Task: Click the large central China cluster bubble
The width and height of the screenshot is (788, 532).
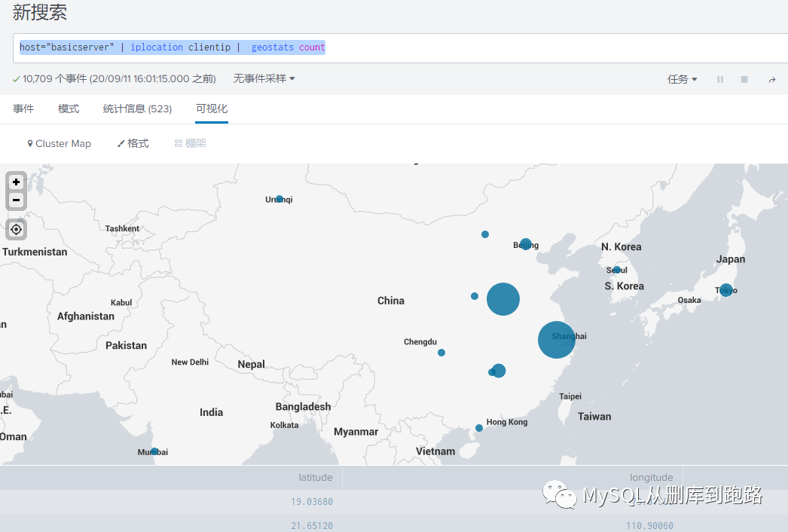Action: click(x=503, y=299)
